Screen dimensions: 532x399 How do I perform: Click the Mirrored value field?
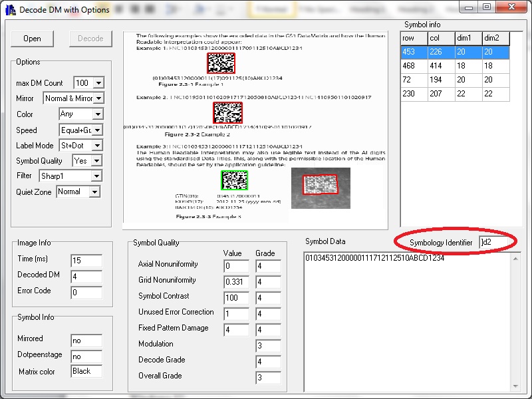click(x=86, y=340)
